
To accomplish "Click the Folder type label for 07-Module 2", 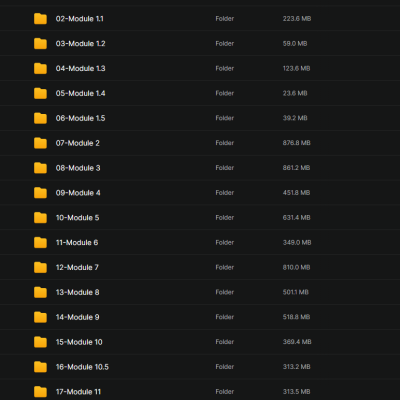I will (225, 143).
